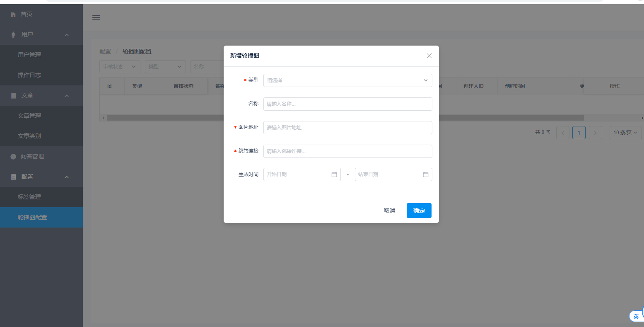
Task: Click the home icon beside 首页
Action: (x=13, y=14)
